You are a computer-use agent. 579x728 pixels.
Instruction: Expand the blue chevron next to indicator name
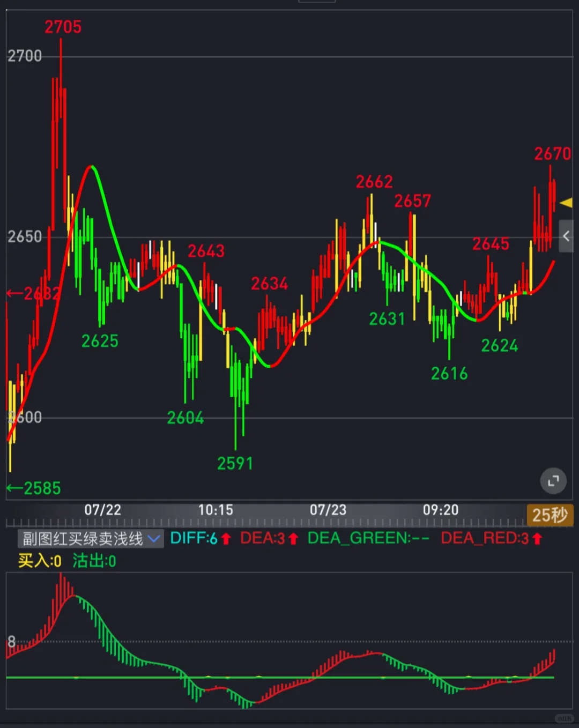tap(153, 539)
